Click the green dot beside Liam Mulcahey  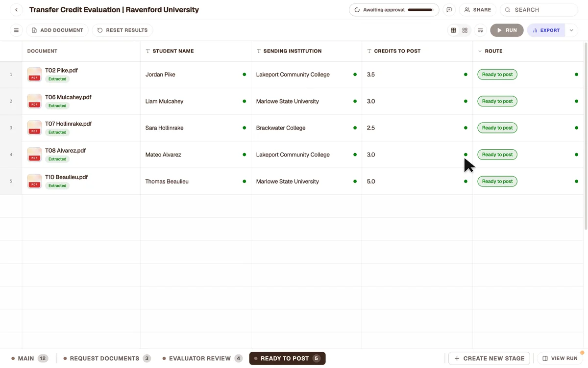tap(245, 101)
